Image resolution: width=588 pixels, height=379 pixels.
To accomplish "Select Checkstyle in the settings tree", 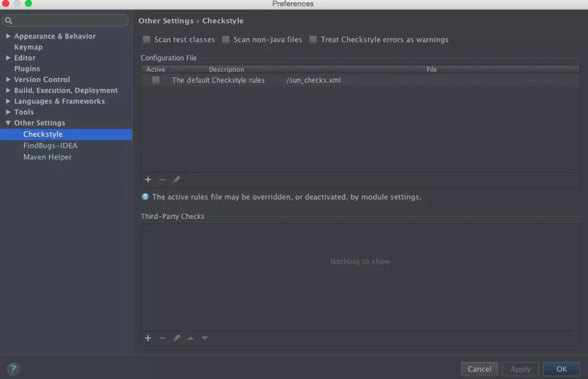I will tap(66, 134).
